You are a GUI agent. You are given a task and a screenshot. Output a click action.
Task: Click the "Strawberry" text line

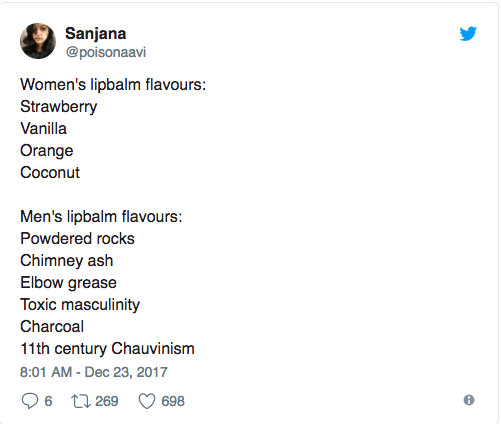click(59, 107)
